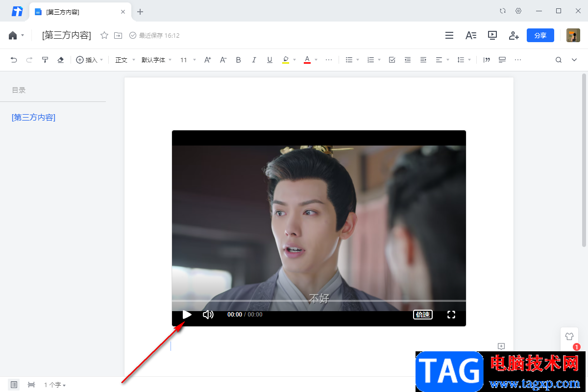The width and height of the screenshot is (588, 392).
Task: Collapse the toolbar with the chevron
Action: 574,60
